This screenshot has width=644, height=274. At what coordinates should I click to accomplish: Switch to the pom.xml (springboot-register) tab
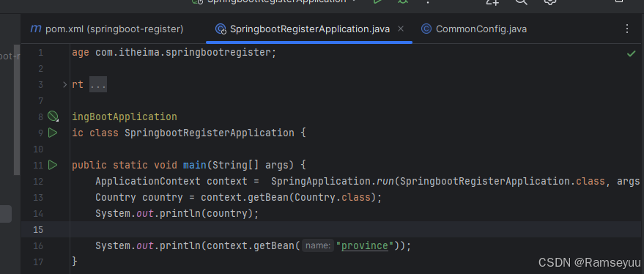[107, 29]
